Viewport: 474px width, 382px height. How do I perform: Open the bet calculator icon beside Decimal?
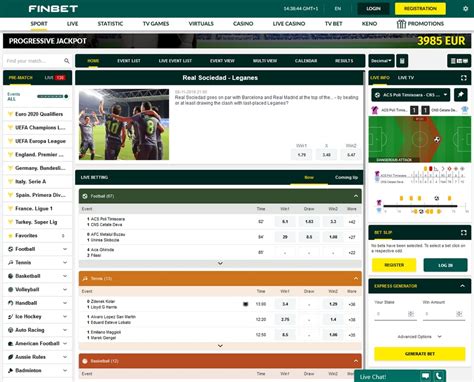(x=402, y=61)
